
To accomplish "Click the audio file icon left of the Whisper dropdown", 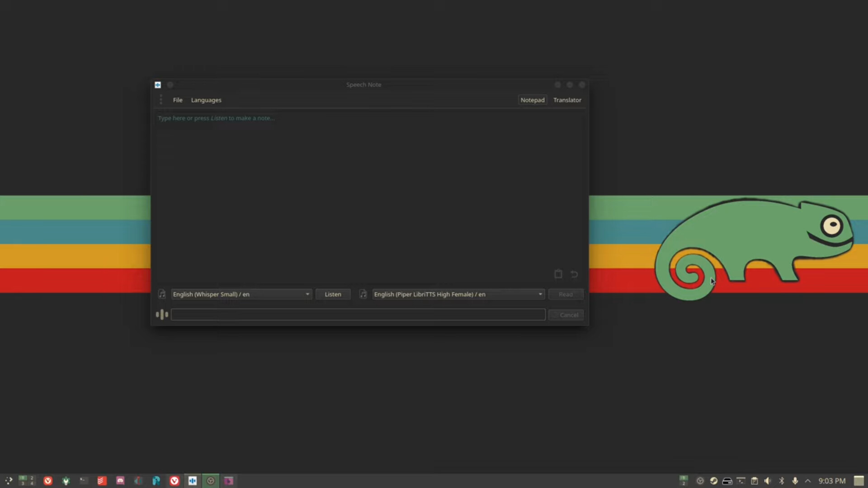I will pos(162,294).
